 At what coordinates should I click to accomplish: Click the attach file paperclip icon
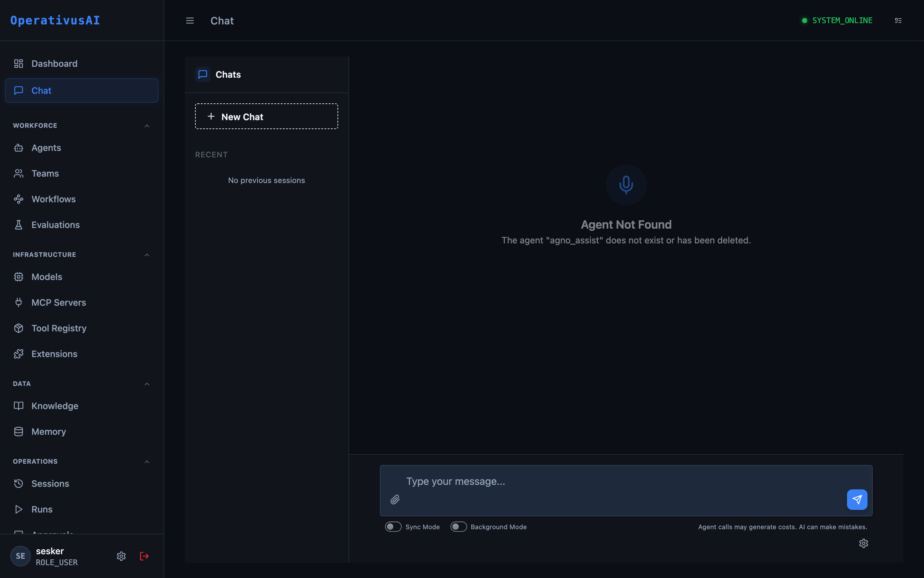click(395, 500)
